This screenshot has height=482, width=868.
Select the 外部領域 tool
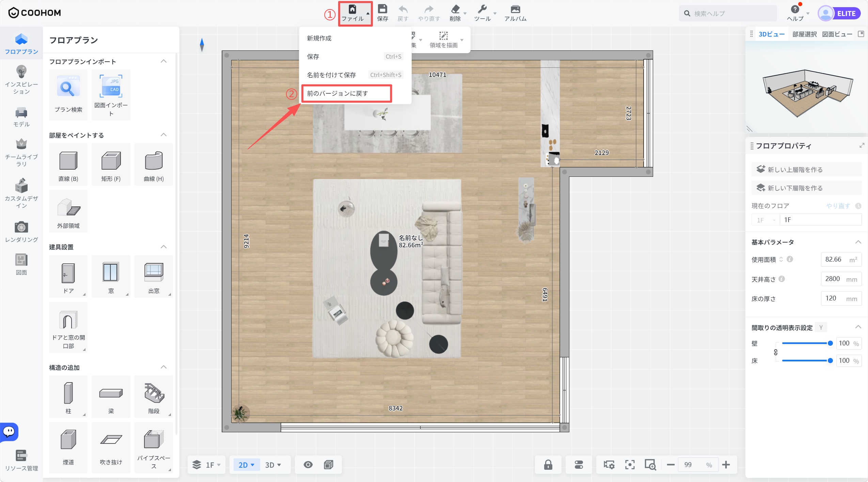click(68, 211)
